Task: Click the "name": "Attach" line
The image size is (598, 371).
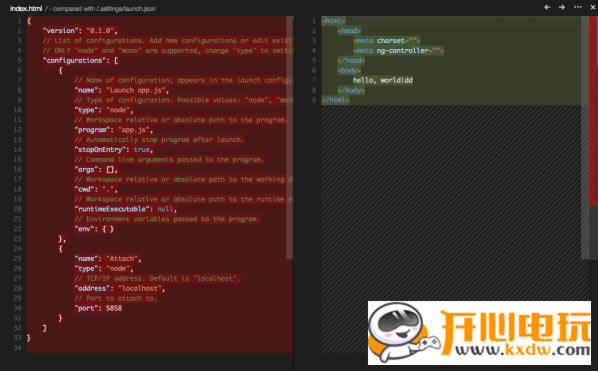Action: [108, 259]
